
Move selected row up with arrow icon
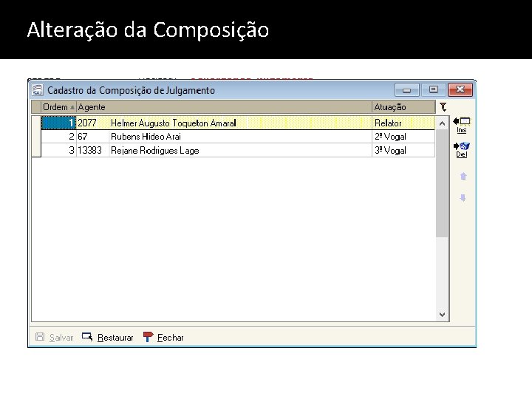click(x=463, y=176)
